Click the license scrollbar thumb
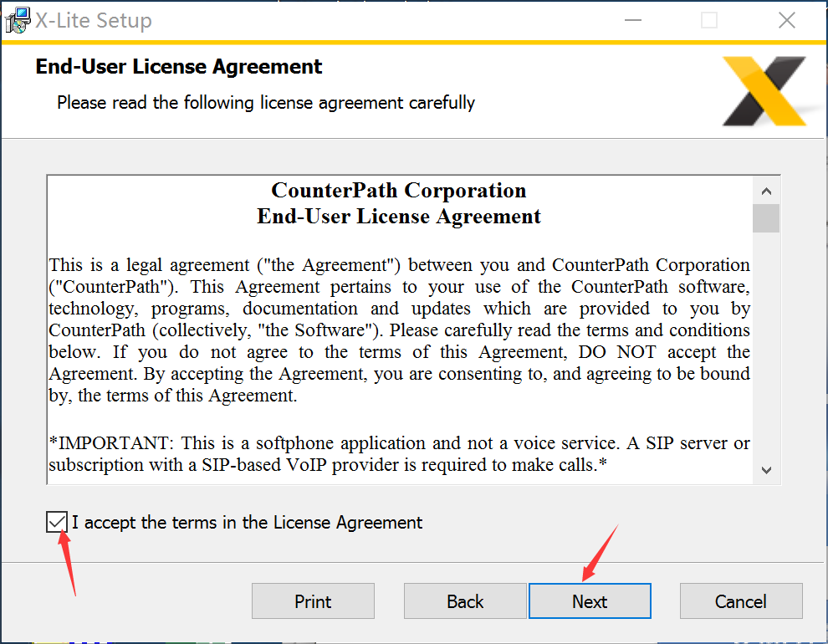 click(766, 218)
